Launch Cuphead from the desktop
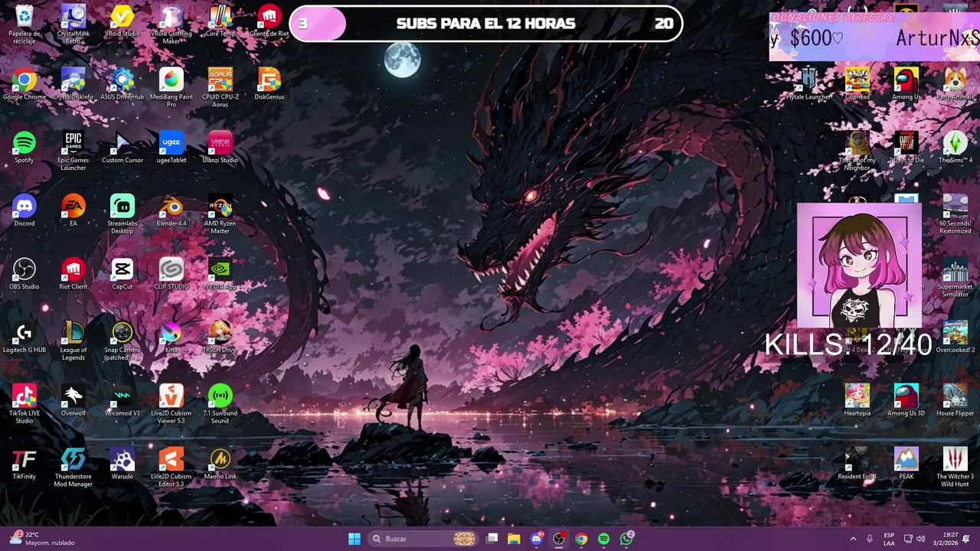The width and height of the screenshot is (980, 551). click(857, 80)
